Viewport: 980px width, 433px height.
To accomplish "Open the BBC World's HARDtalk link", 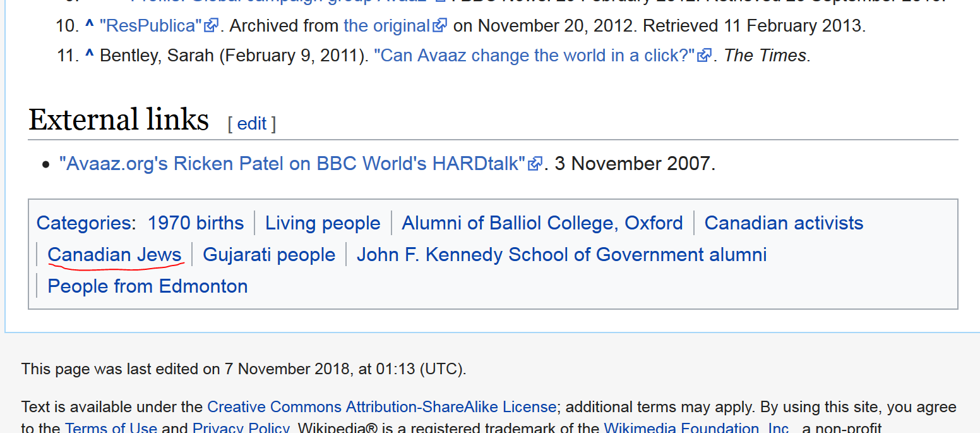I will click(x=292, y=164).
